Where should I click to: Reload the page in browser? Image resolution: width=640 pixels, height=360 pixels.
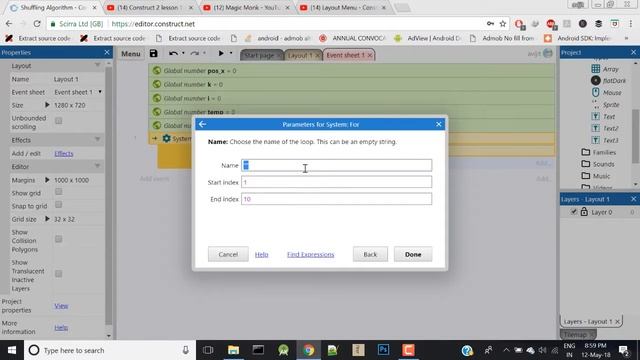point(37,24)
